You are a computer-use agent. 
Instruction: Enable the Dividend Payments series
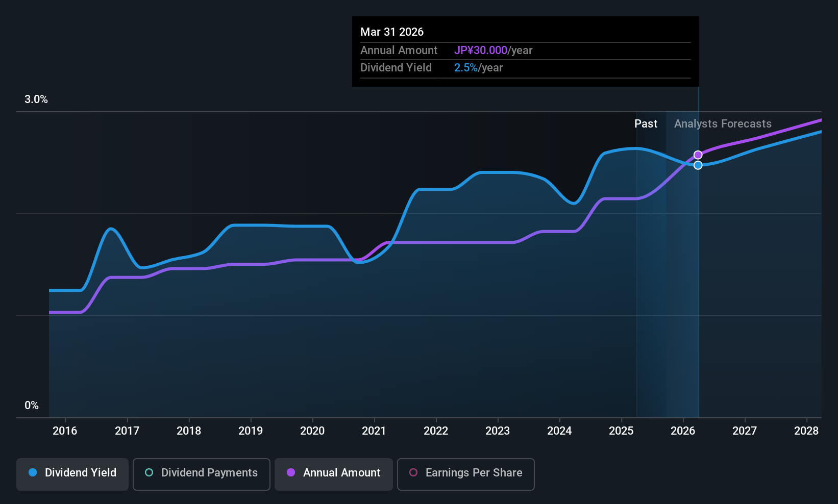pos(202,474)
